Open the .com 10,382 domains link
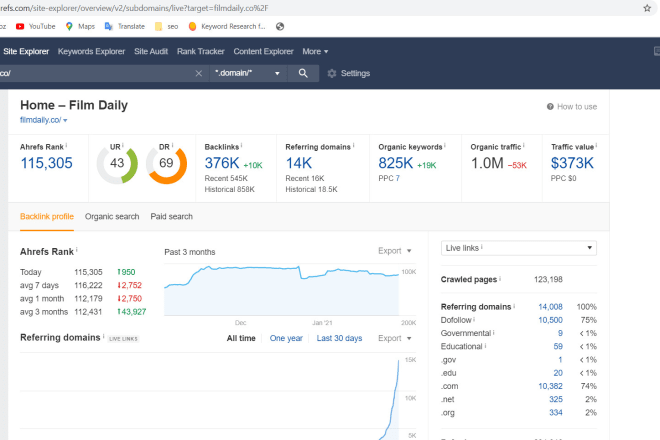660x440 pixels. click(x=550, y=386)
